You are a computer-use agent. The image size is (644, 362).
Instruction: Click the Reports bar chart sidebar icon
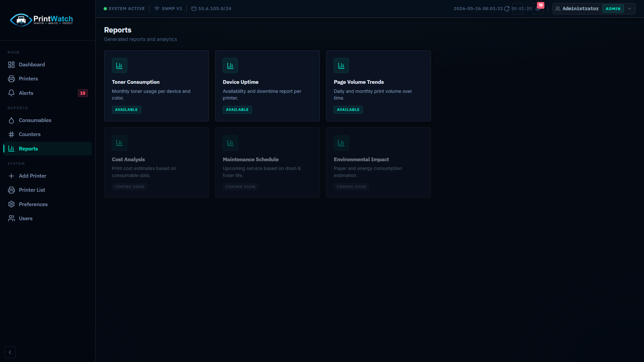pos(11,149)
